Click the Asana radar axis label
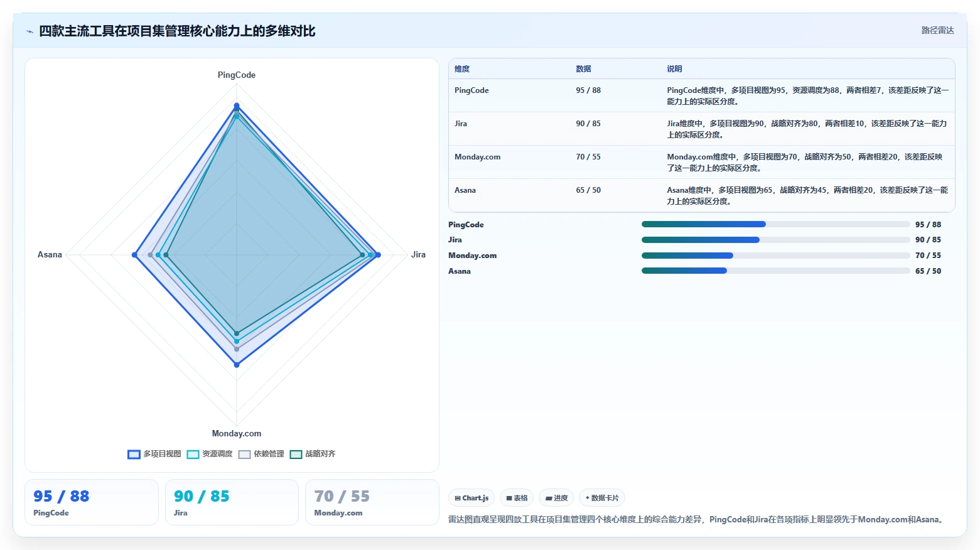980x550 pixels. [x=50, y=255]
